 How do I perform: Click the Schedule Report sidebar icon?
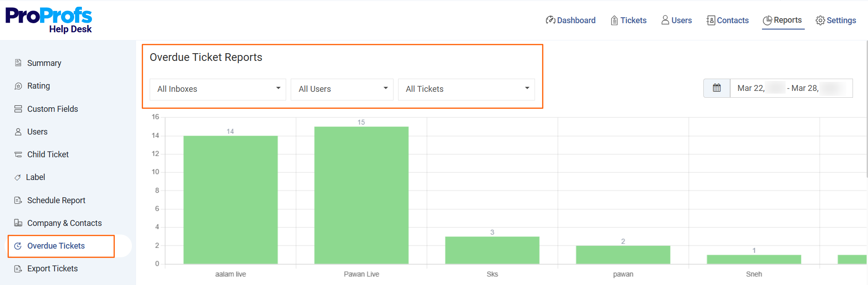point(18,200)
